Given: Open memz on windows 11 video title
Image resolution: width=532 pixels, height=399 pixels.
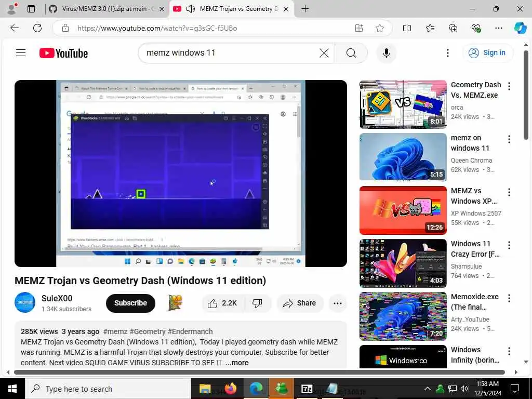Looking at the screenshot, I should [x=470, y=143].
